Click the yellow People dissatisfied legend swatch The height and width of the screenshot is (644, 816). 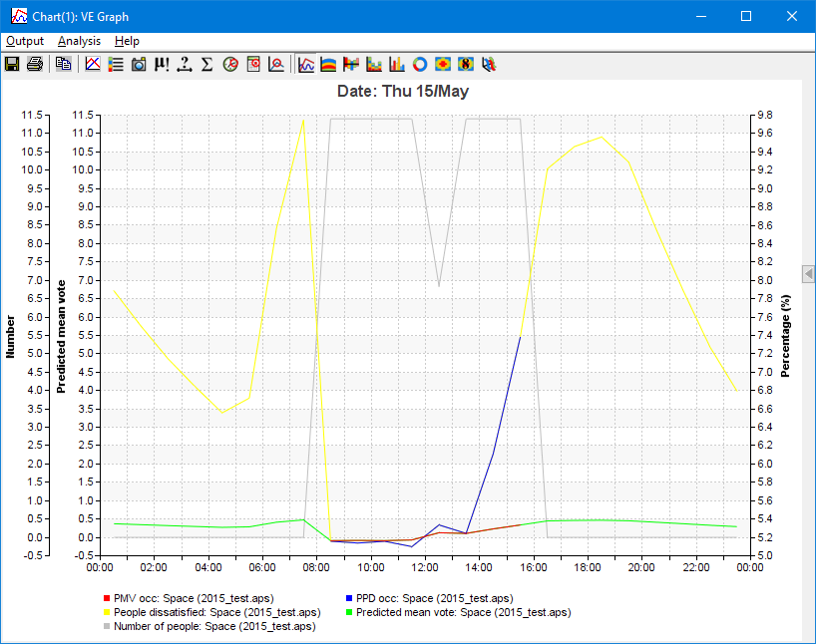coord(107,612)
